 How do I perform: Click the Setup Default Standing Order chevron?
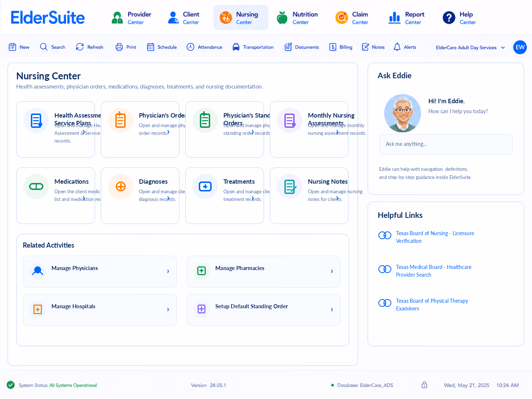point(332,310)
